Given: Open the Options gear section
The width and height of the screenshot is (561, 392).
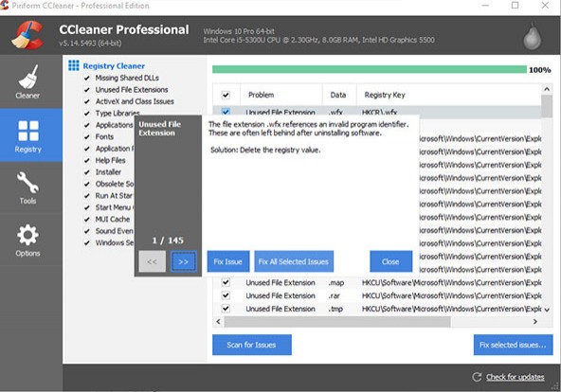Looking at the screenshot, I should click(27, 235).
